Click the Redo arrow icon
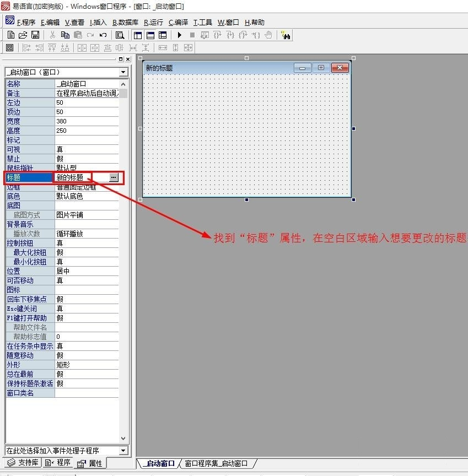Screen dimensions: 468x476 90,35
